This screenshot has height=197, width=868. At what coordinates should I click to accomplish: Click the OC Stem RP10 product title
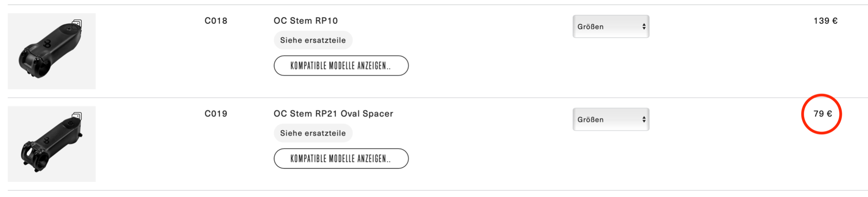pyautogui.click(x=306, y=21)
